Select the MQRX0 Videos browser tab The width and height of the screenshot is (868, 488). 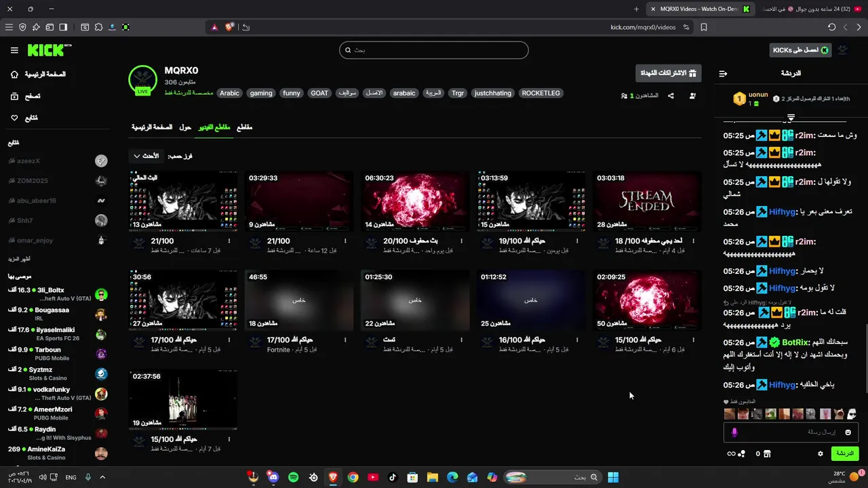coord(699,9)
